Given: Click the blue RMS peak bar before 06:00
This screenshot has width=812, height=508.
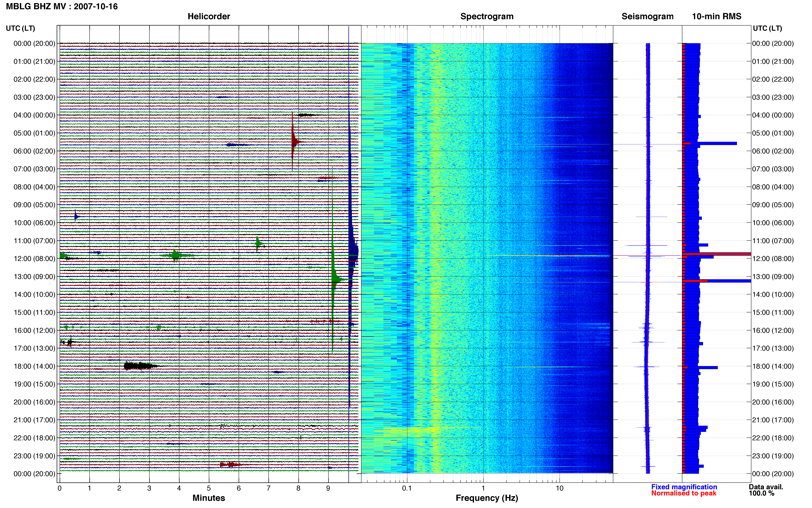Looking at the screenshot, I should coord(710,144).
